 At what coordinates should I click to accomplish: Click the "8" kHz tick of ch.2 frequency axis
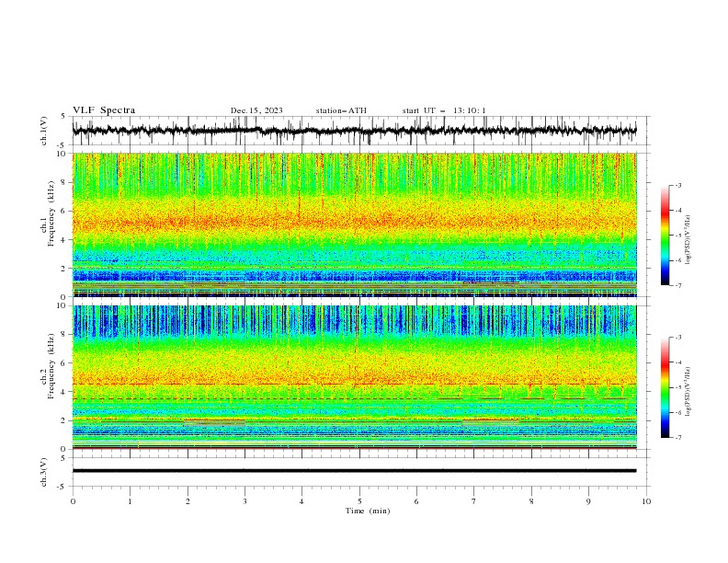[x=64, y=335]
